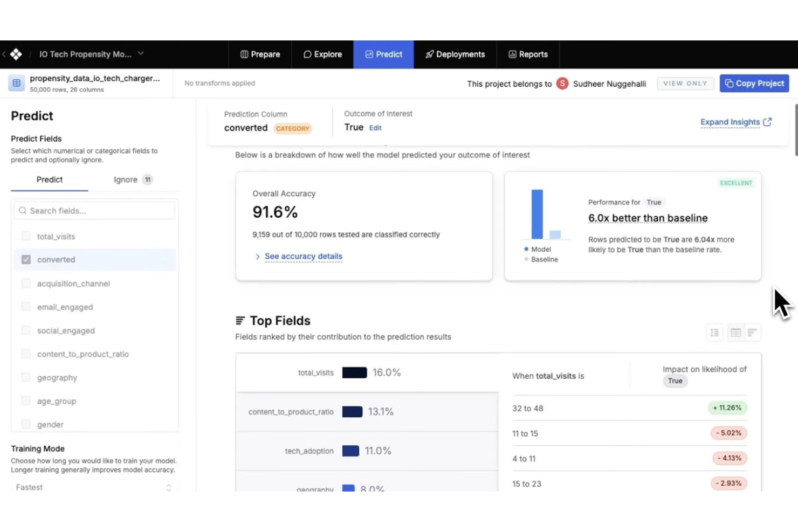The image size is (798, 532).
Task: Click the search magnifier icon in Predict Fields
Action: tap(22, 210)
